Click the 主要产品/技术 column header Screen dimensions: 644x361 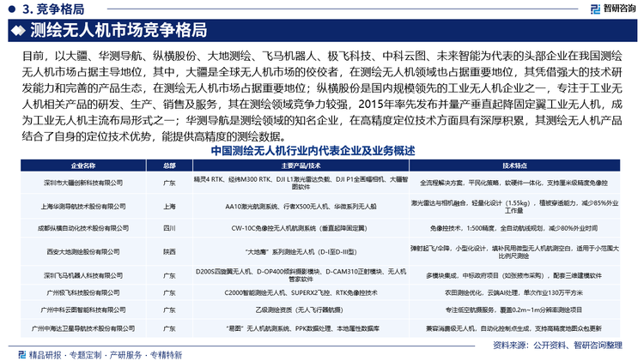[301, 165]
